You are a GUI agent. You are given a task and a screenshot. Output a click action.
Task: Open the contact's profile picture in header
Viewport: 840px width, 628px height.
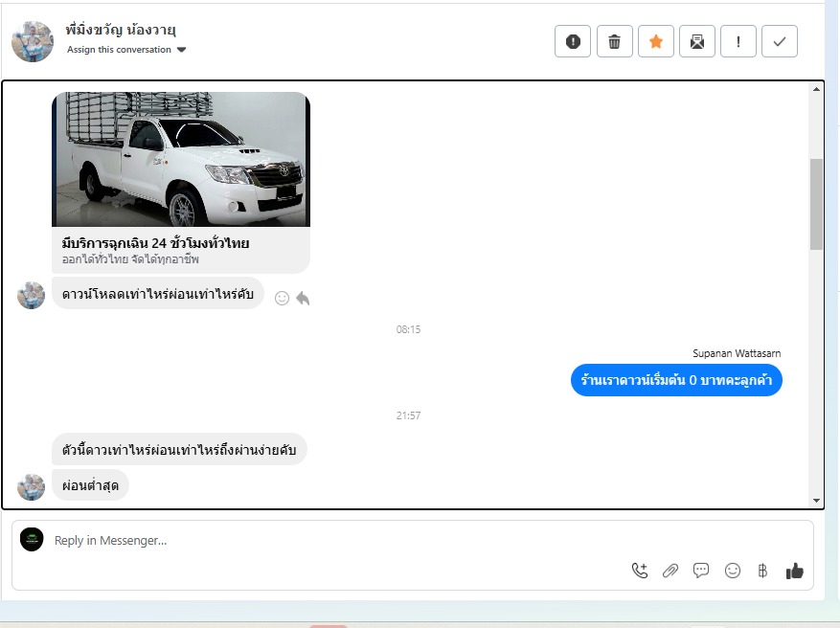pos(33,41)
